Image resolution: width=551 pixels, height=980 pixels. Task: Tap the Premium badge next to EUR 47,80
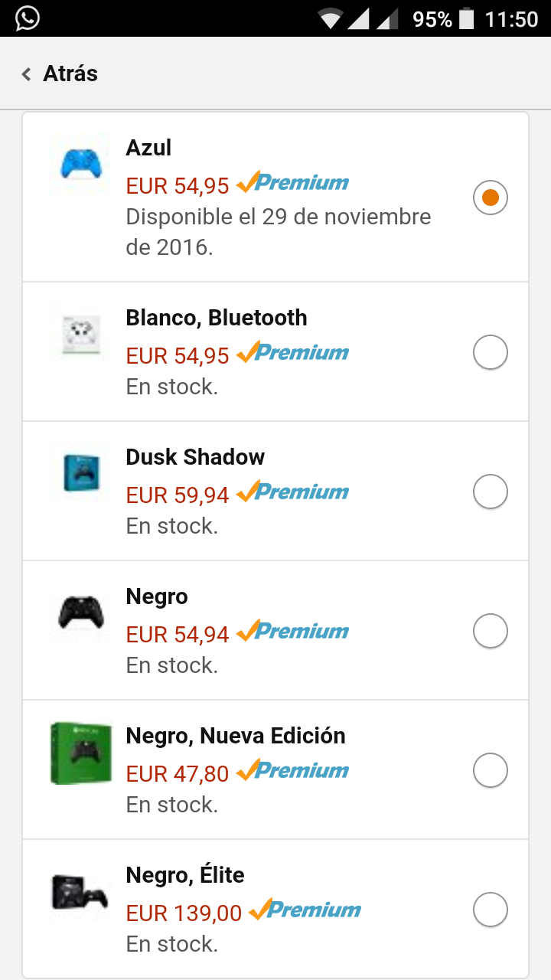click(293, 770)
